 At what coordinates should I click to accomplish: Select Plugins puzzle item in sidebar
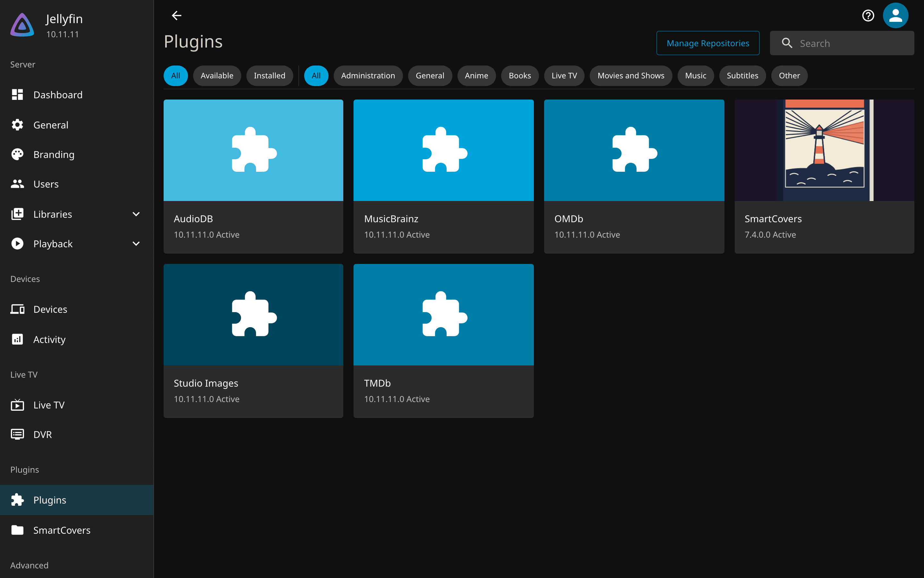[77, 500]
